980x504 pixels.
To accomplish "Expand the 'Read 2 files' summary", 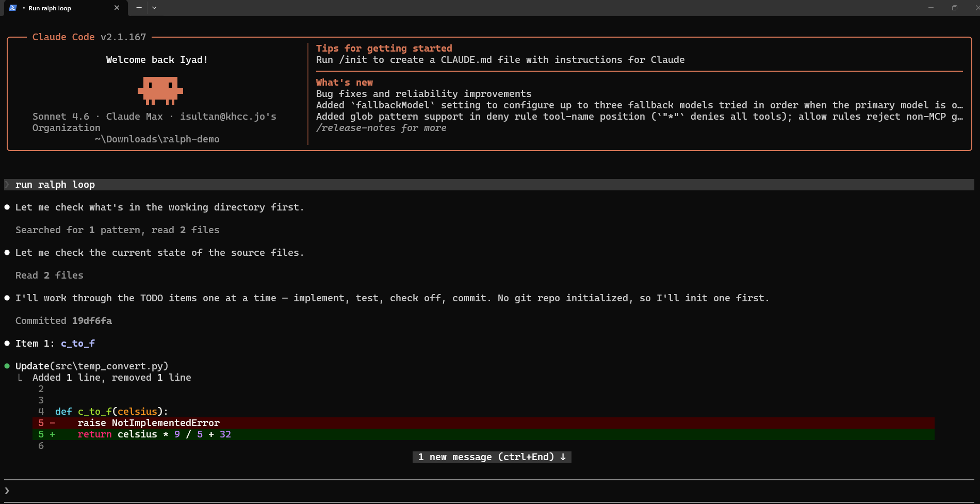I will point(50,275).
